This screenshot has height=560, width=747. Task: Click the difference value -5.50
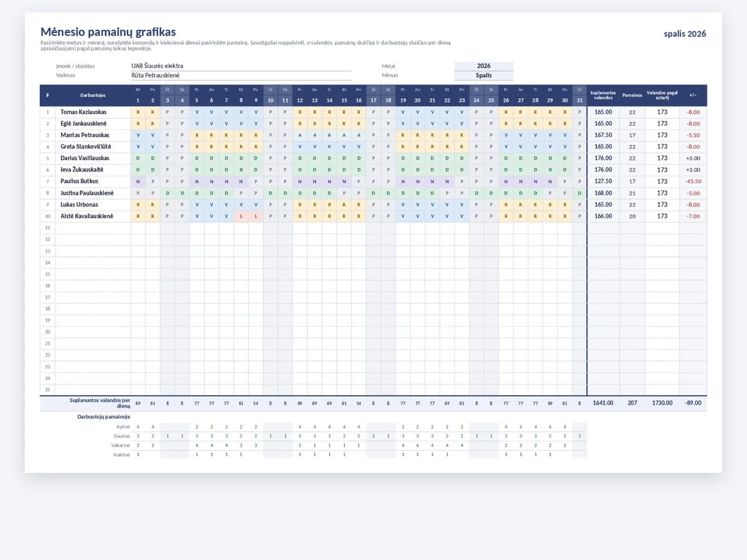[693, 135]
